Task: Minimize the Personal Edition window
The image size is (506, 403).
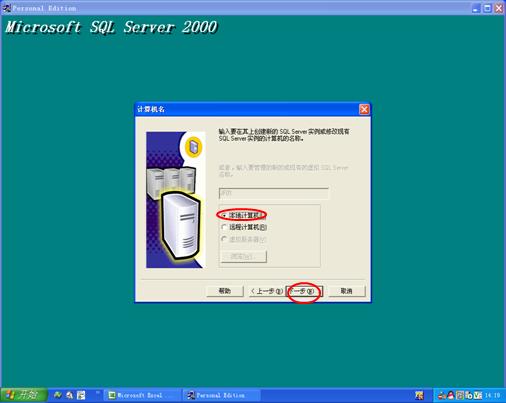Action: tap(476, 8)
